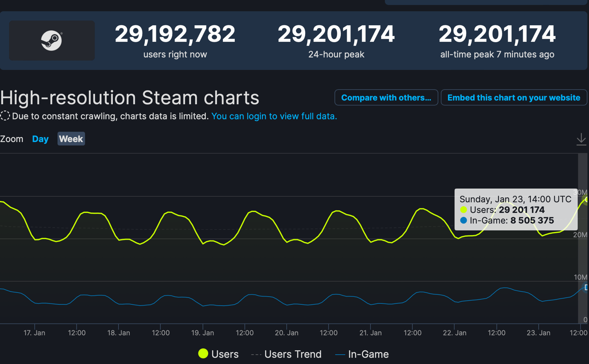Viewport: 589px width, 364px height.
Task: Click the Steam logo icon
Action: point(52,40)
